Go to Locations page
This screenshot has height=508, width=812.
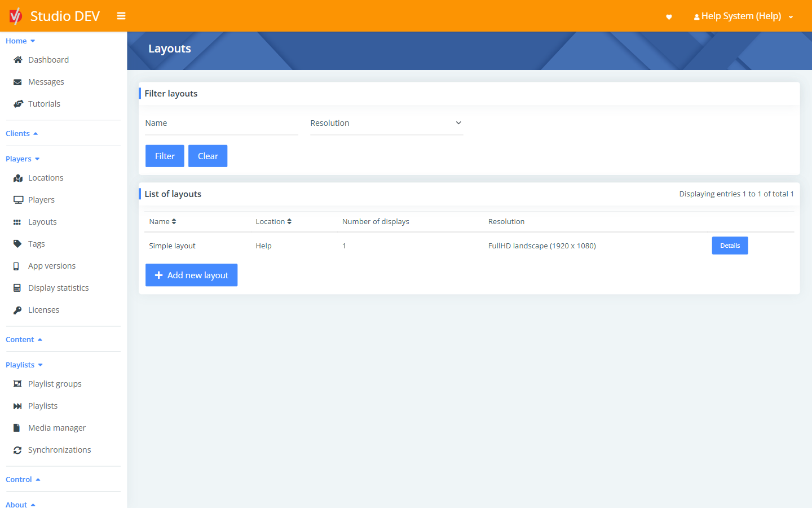46,178
